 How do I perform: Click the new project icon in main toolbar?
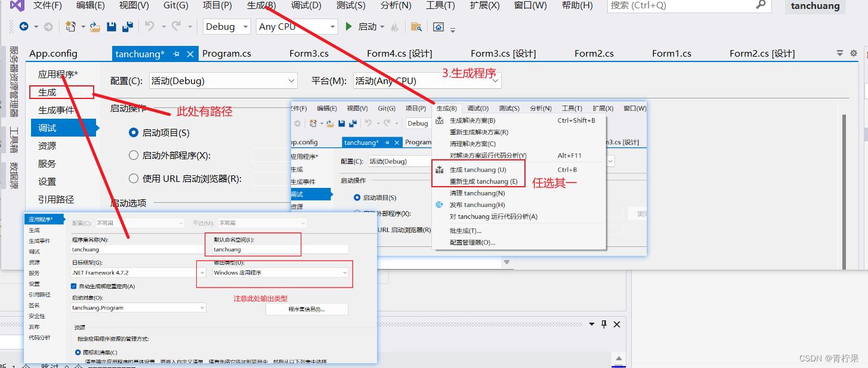70,27
